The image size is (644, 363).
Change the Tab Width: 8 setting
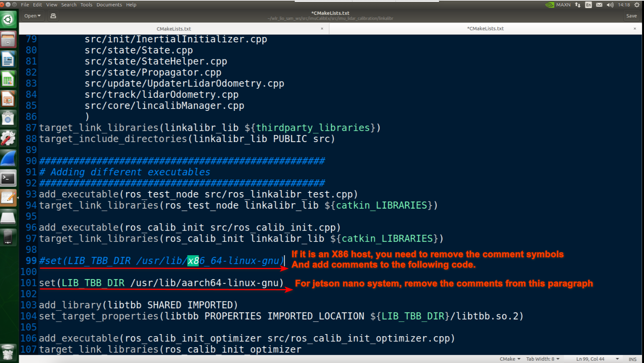542,359
